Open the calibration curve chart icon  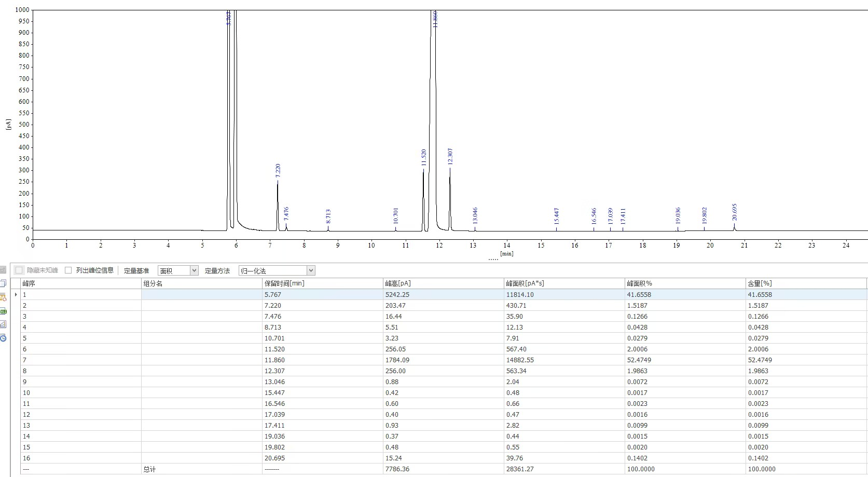pos(3,324)
